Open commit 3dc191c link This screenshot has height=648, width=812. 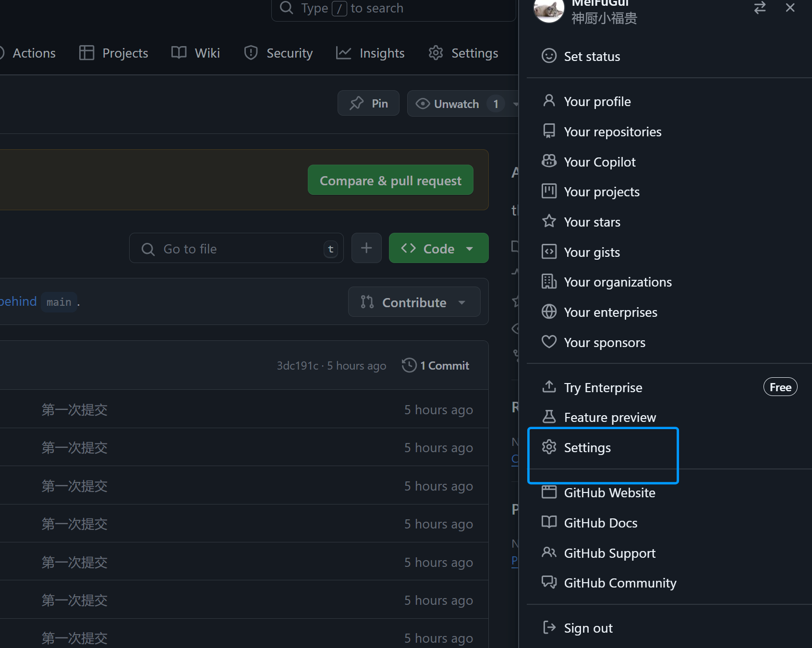[x=297, y=366]
